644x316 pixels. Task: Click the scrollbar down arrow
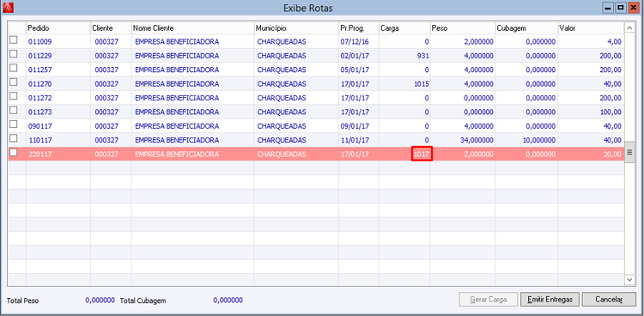pos(629,279)
